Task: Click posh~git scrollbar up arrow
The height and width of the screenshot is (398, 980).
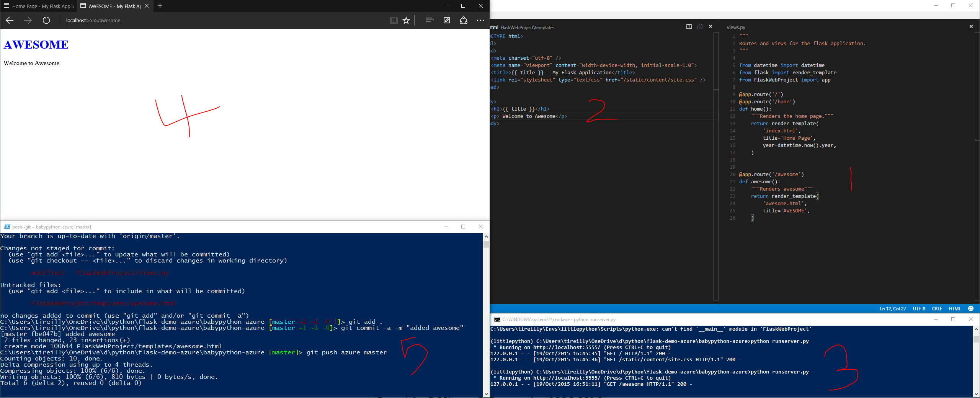Action: pos(486,237)
